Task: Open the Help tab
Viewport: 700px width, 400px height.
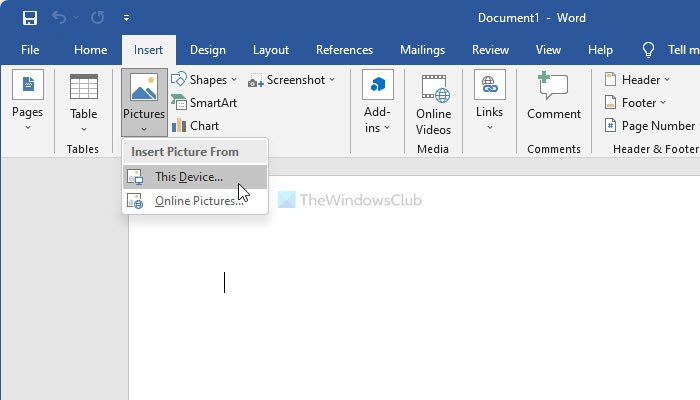Action: click(x=600, y=50)
